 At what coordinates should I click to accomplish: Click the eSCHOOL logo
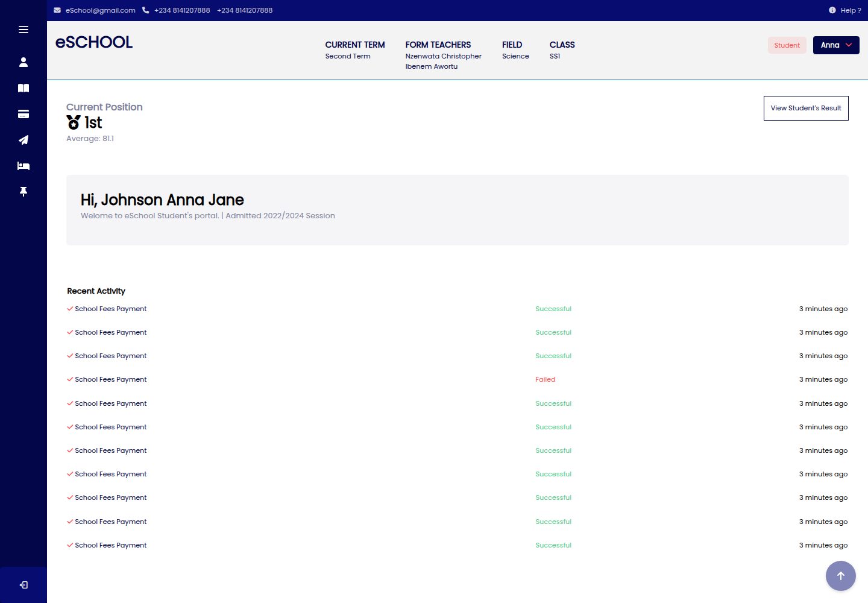(x=94, y=42)
